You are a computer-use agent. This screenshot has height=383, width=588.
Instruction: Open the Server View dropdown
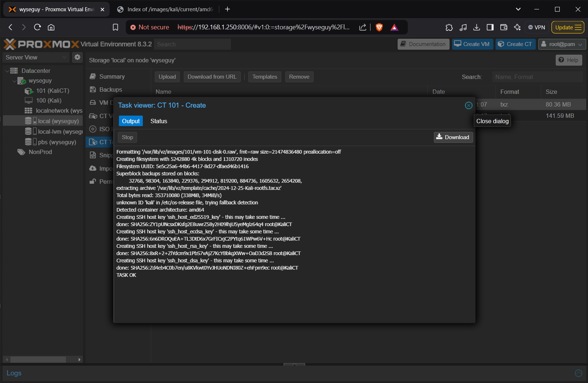coord(36,57)
